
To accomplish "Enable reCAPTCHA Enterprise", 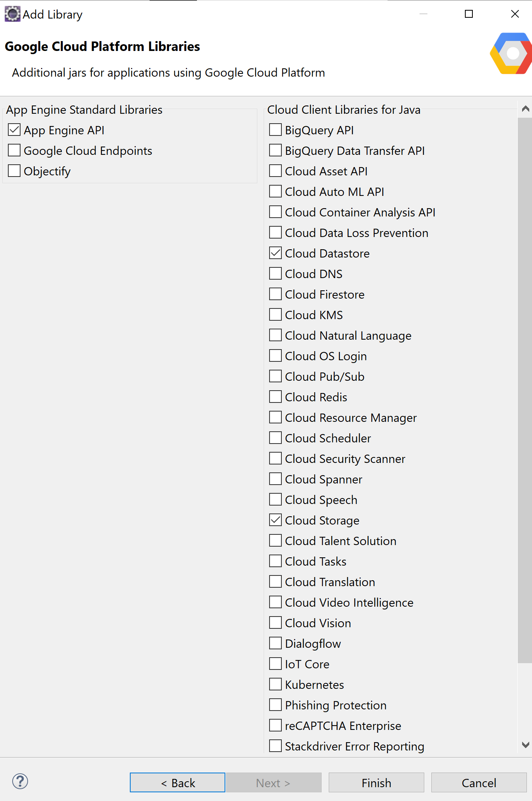I will click(x=275, y=725).
